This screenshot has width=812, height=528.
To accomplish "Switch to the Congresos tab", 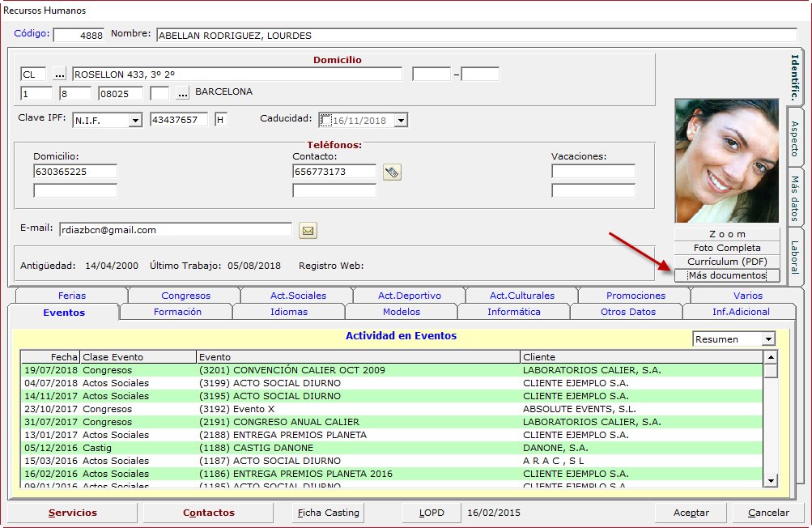I will pos(185,296).
